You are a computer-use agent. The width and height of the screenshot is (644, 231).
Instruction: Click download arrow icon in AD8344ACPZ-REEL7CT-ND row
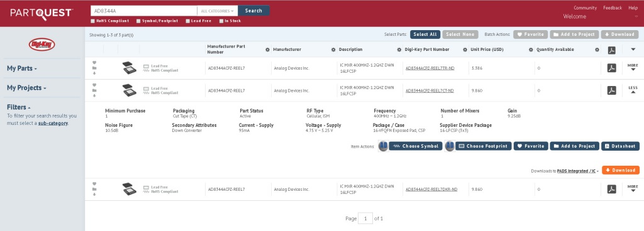(x=94, y=96)
